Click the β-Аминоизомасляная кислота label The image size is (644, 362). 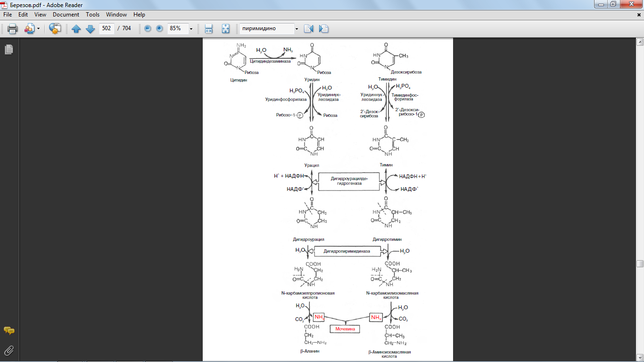tap(389, 354)
